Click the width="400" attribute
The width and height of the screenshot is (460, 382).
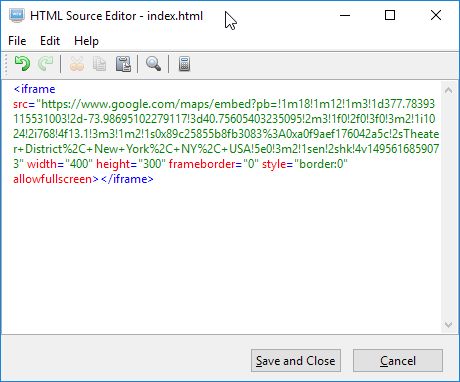tap(60, 164)
